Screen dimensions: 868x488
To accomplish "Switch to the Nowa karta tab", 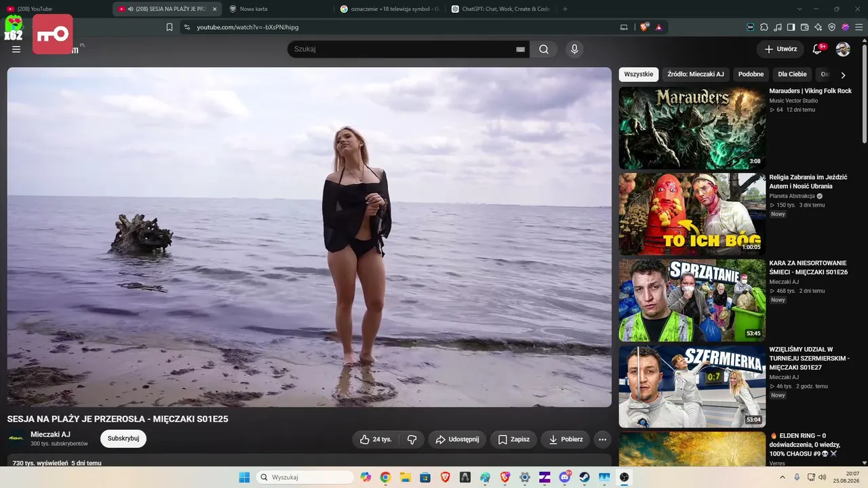I will (x=278, y=9).
